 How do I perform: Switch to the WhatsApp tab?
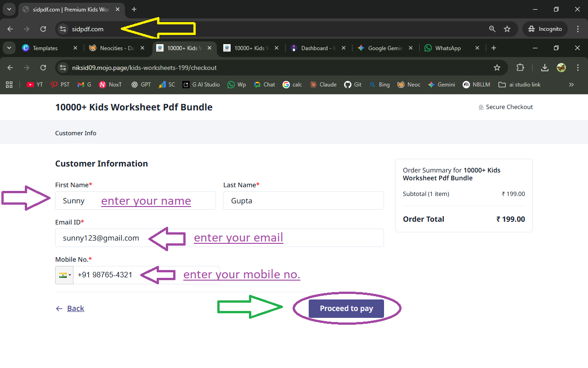447,48
